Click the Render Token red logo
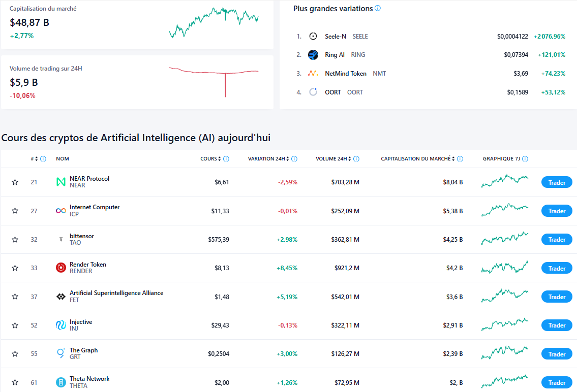This screenshot has height=392, width=577. (x=61, y=268)
